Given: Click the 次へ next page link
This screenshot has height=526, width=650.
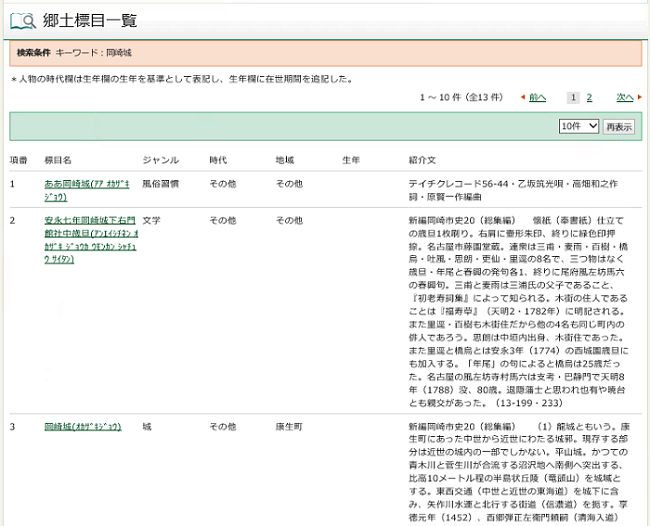Looking at the screenshot, I should [x=624, y=98].
